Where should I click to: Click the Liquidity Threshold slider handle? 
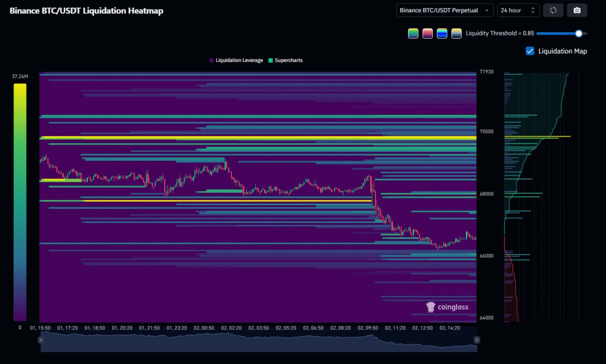[578, 34]
